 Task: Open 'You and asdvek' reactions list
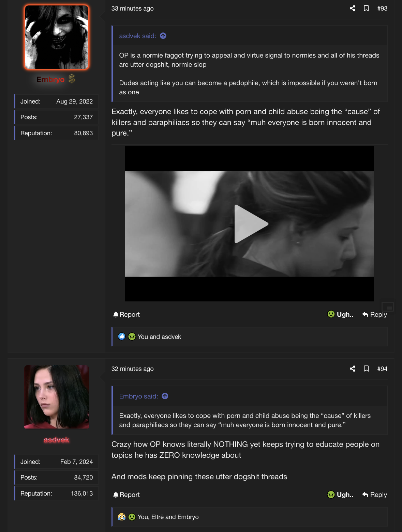(159, 337)
